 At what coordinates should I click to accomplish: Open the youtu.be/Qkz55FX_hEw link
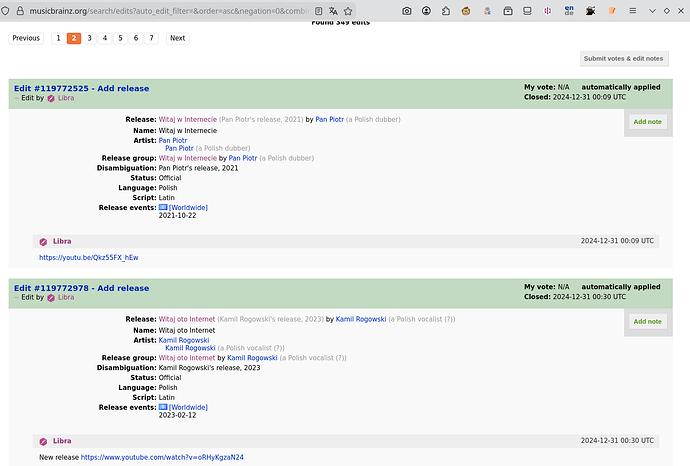click(89, 257)
